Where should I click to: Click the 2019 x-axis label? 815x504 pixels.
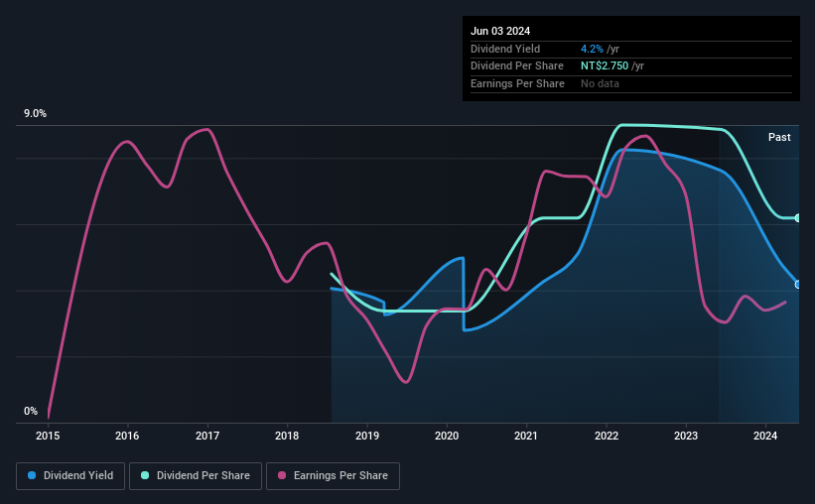[x=367, y=436]
